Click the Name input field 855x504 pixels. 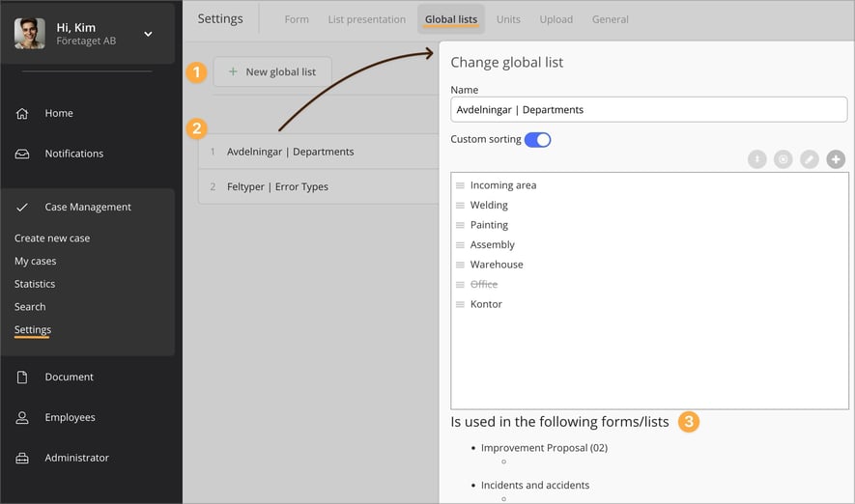[648, 110]
